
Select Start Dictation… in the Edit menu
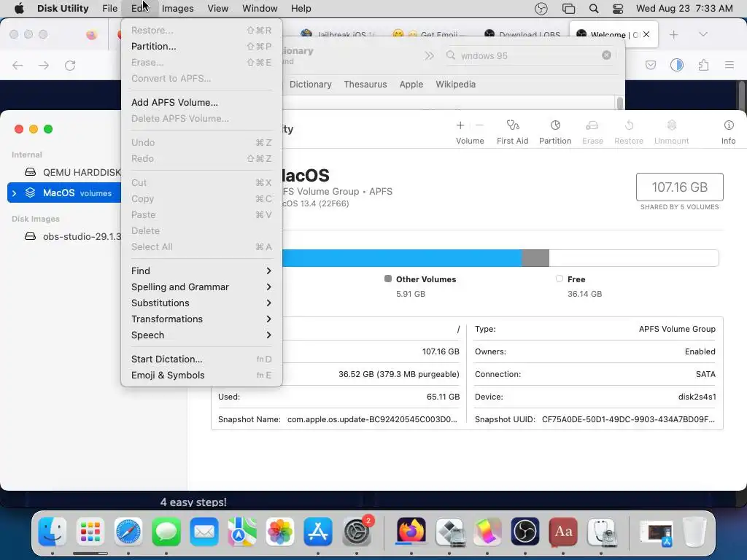[202, 359]
